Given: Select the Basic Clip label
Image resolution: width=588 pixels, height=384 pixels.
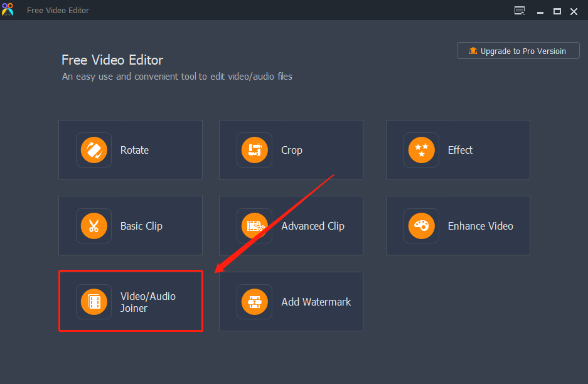Looking at the screenshot, I should (141, 226).
